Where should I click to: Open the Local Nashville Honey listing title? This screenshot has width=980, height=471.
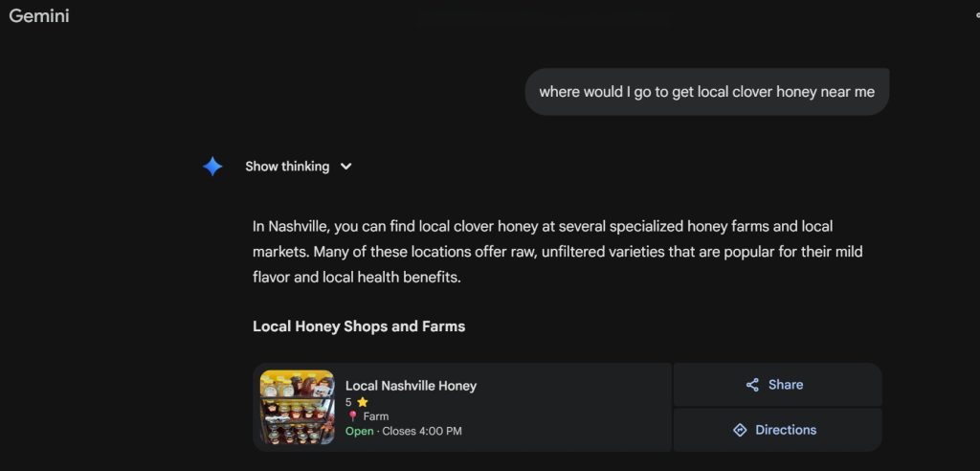[411, 386]
